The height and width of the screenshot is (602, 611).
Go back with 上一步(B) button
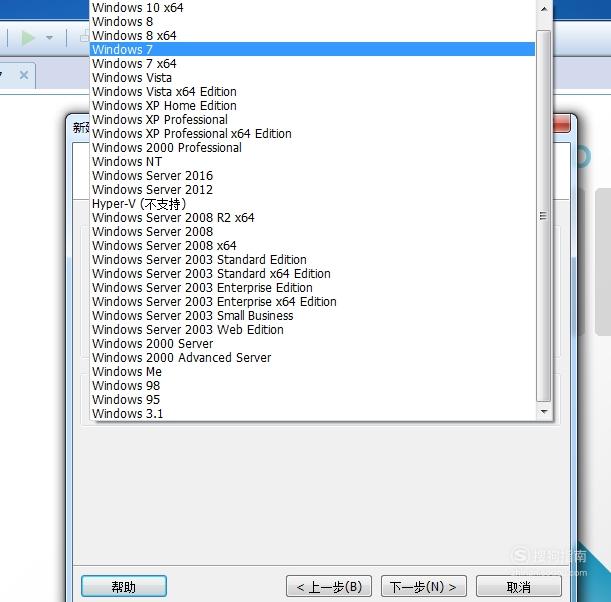pos(329,586)
